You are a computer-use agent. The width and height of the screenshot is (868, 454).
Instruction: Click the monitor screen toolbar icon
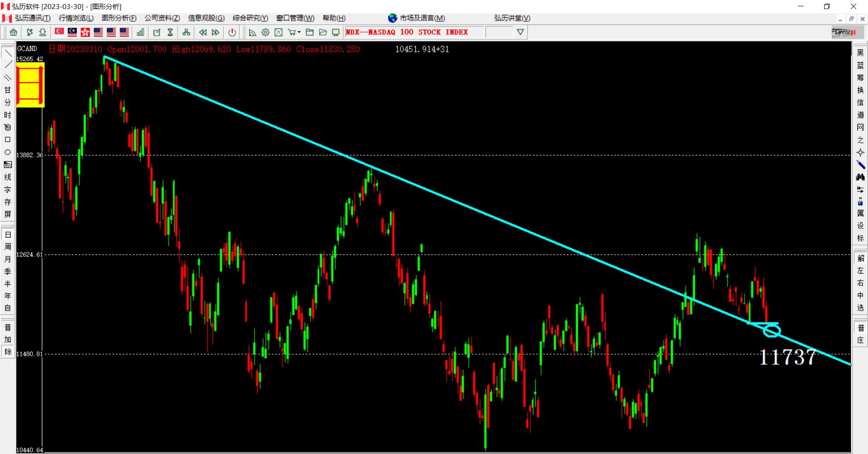point(336,32)
